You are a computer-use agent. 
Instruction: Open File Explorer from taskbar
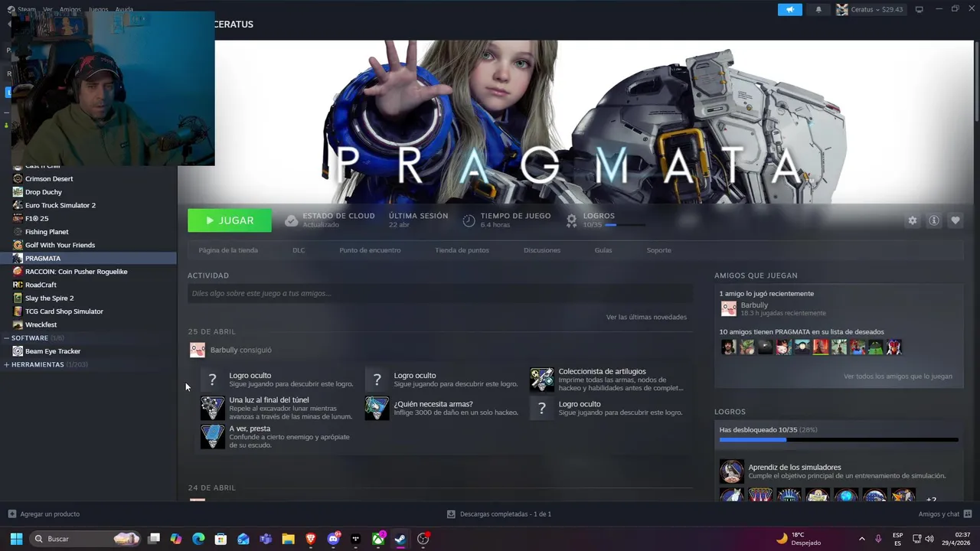pos(288,539)
